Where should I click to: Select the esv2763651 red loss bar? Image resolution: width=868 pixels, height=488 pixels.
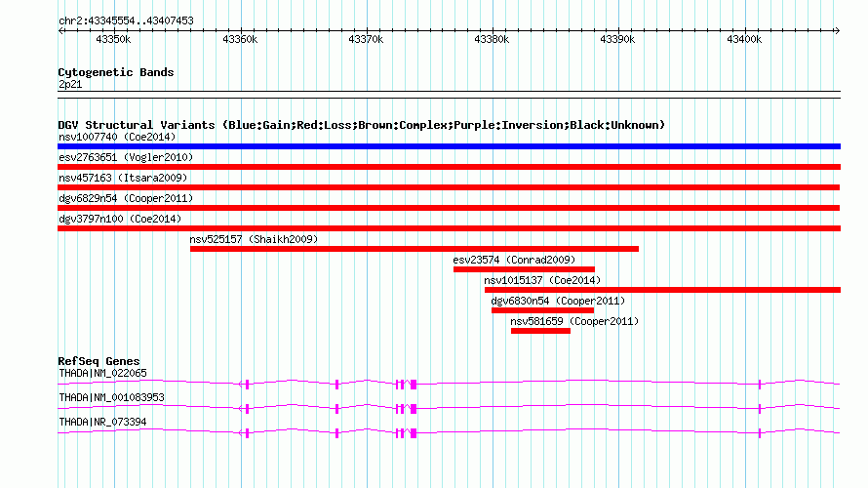449,167
